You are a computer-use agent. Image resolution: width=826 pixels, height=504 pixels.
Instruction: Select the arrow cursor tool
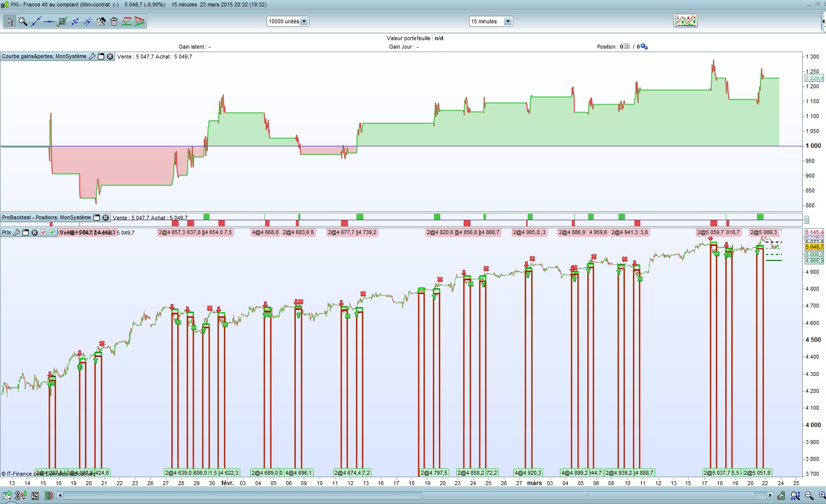tap(10, 21)
